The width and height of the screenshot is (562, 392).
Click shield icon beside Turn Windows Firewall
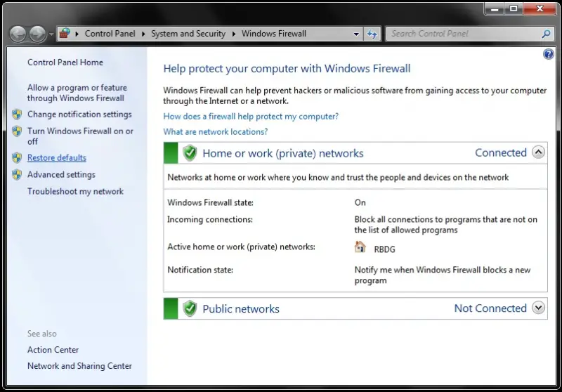(x=17, y=131)
